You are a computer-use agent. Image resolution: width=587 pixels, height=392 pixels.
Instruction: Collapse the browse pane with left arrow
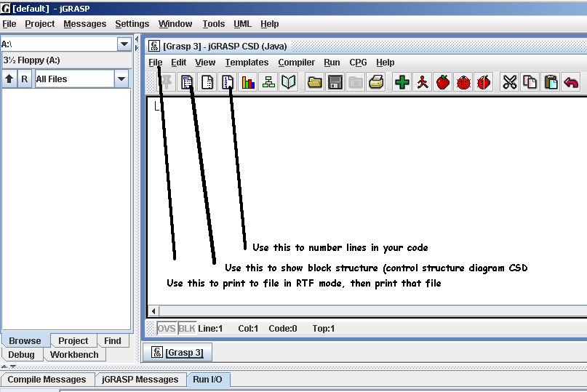click(x=137, y=39)
